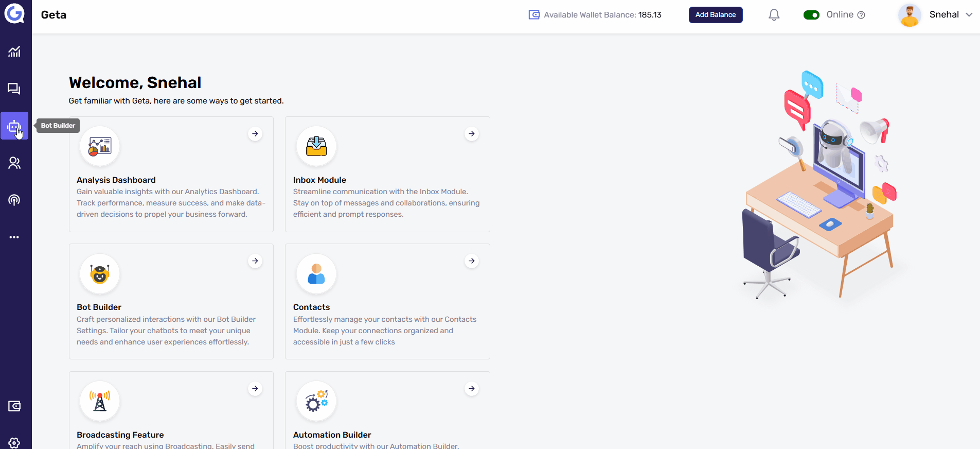The height and width of the screenshot is (449, 980).
Task: Click the Bot Builder sidebar icon
Action: pos(14,126)
